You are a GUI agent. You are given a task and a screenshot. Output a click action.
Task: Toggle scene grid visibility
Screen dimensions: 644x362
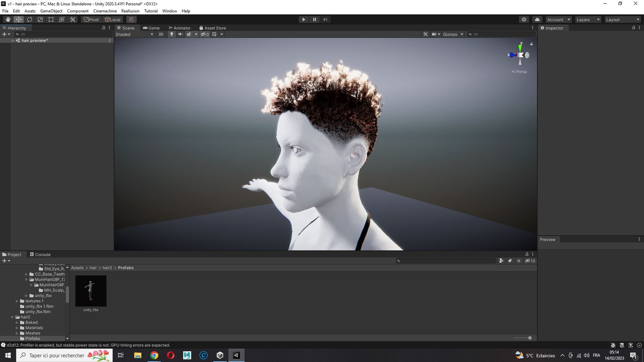[x=214, y=34]
